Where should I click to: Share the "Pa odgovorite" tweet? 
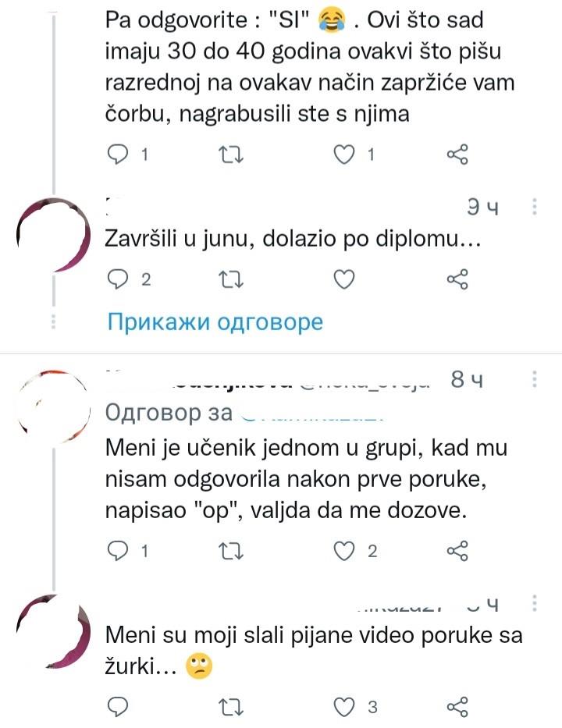click(x=457, y=155)
